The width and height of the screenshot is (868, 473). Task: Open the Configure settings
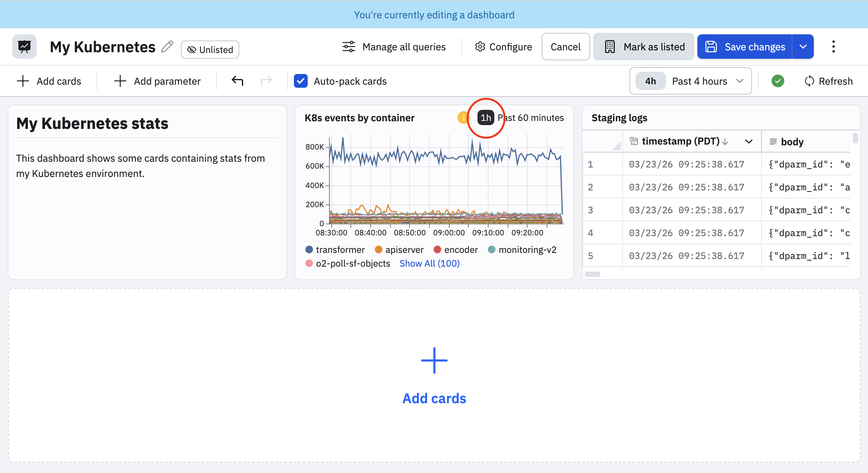[x=503, y=47]
